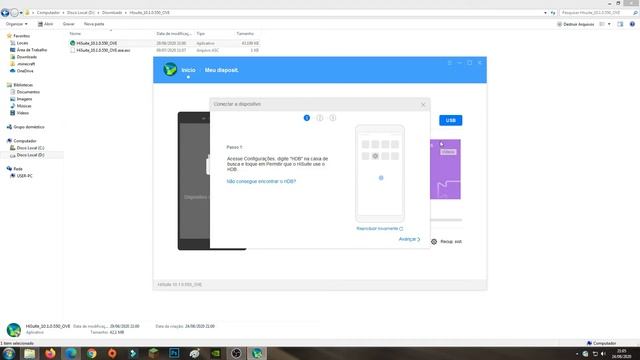Open Downloads in the sidebar
640x360 pixels.
click(x=27, y=57)
